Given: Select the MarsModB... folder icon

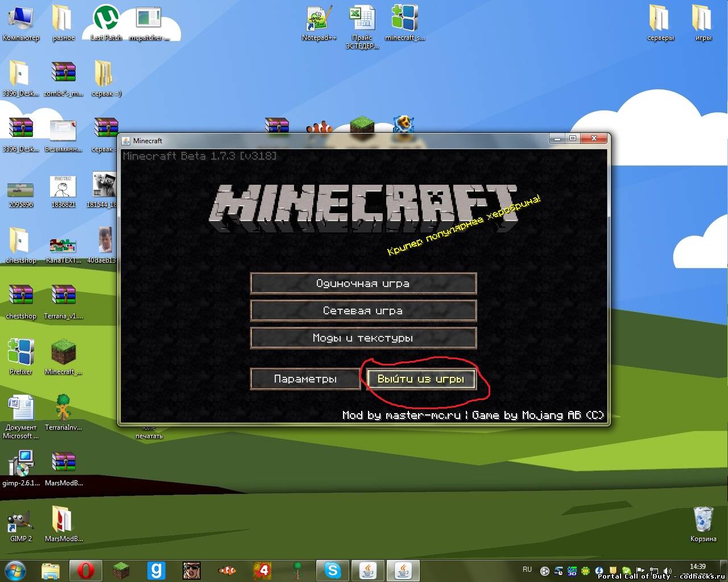Looking at the screenshot, I should [64, 524].
